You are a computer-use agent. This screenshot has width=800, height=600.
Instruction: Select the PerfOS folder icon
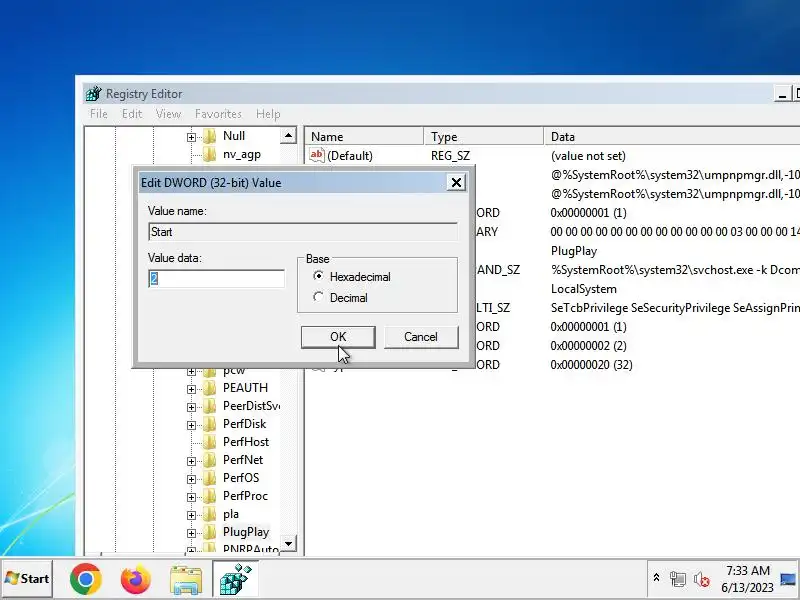pos(209,478)
